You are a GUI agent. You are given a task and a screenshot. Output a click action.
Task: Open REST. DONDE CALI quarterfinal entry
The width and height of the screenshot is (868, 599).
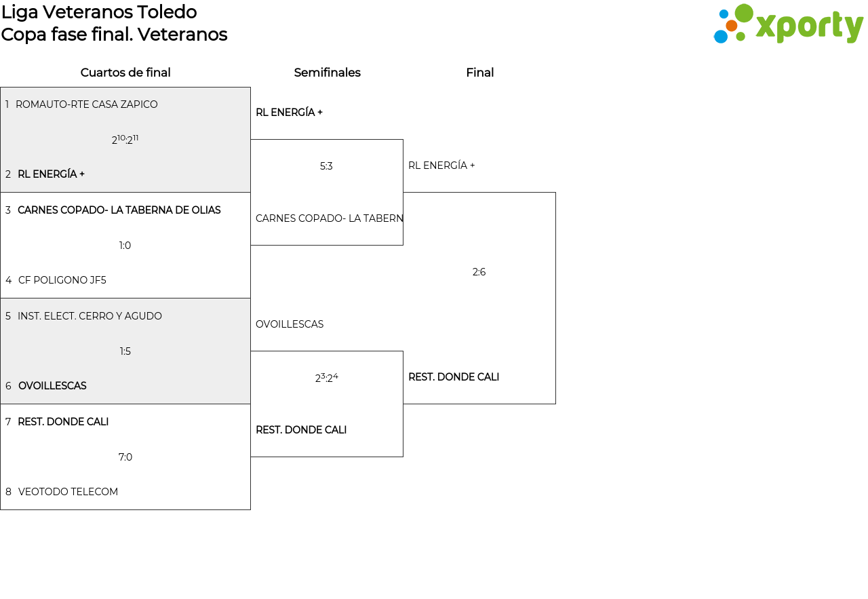coord(63,422)
